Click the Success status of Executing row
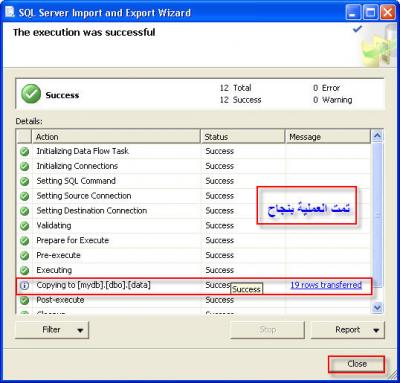The image size is (400, 383). pyautogui.click(x=220, y=270)
